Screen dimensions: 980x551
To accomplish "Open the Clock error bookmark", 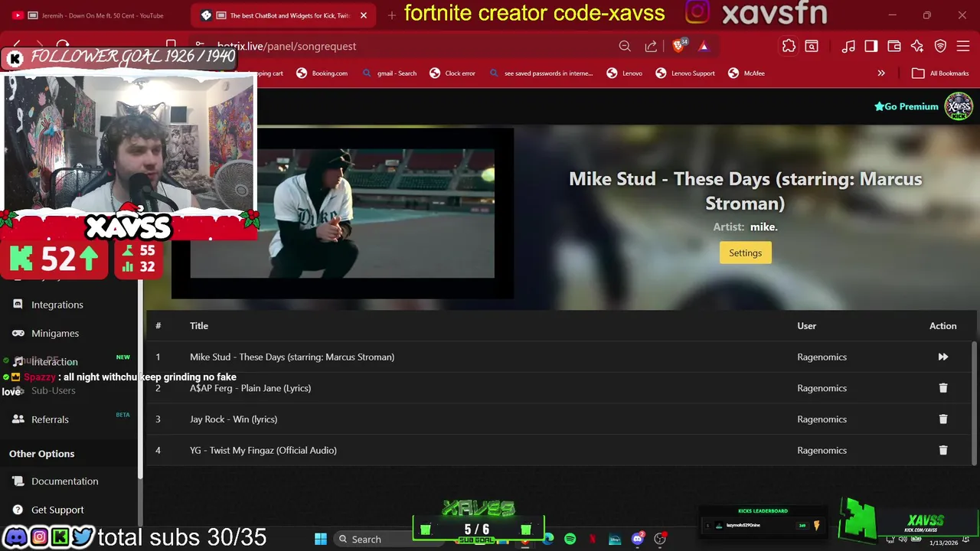I will (452, 73).
